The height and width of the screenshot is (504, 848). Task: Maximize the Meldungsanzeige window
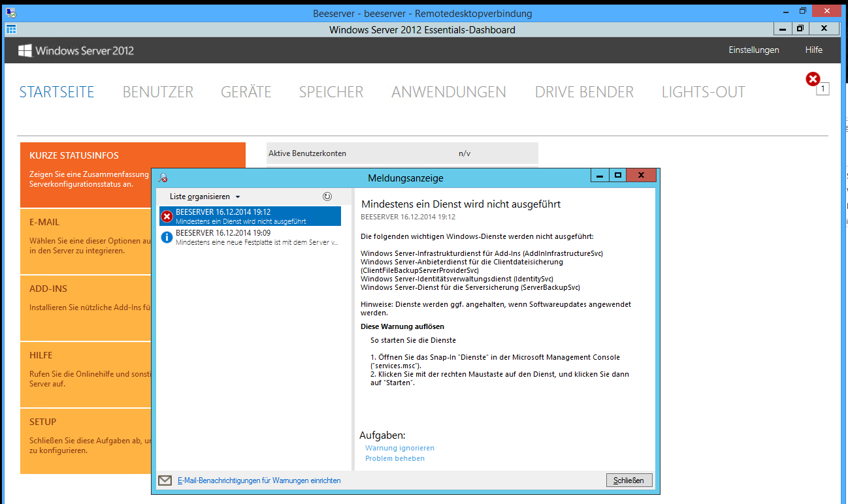point(617,175)
